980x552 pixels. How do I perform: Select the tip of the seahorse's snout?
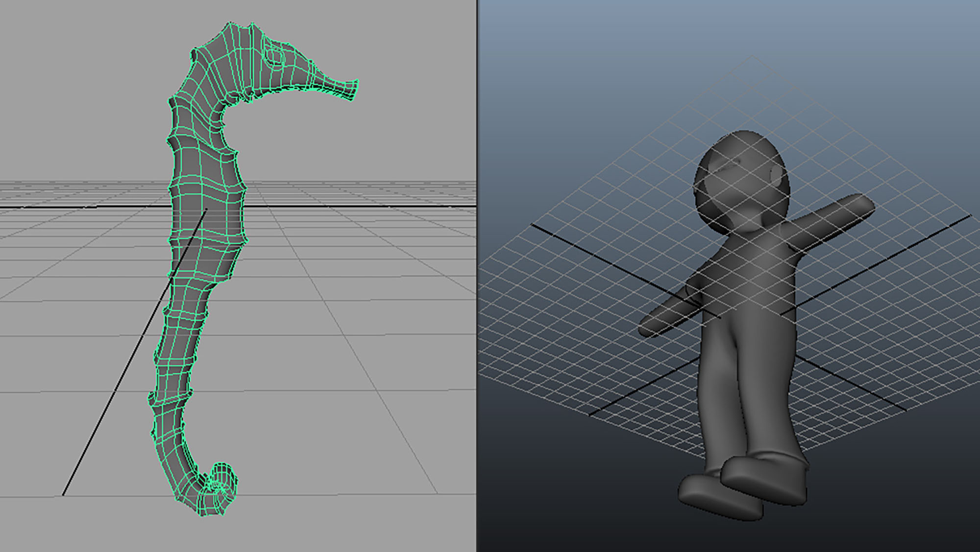[x=354, y=89]
